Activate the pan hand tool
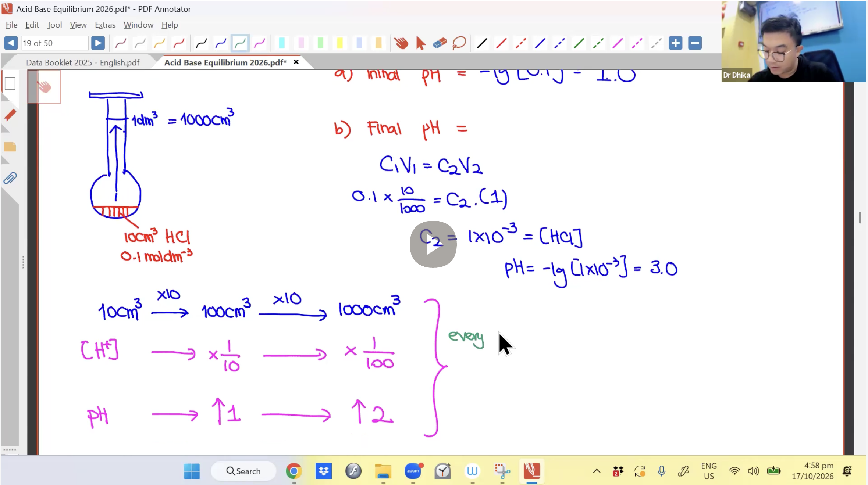This screenshot has width=868, height=485. [x=401, y=43]
